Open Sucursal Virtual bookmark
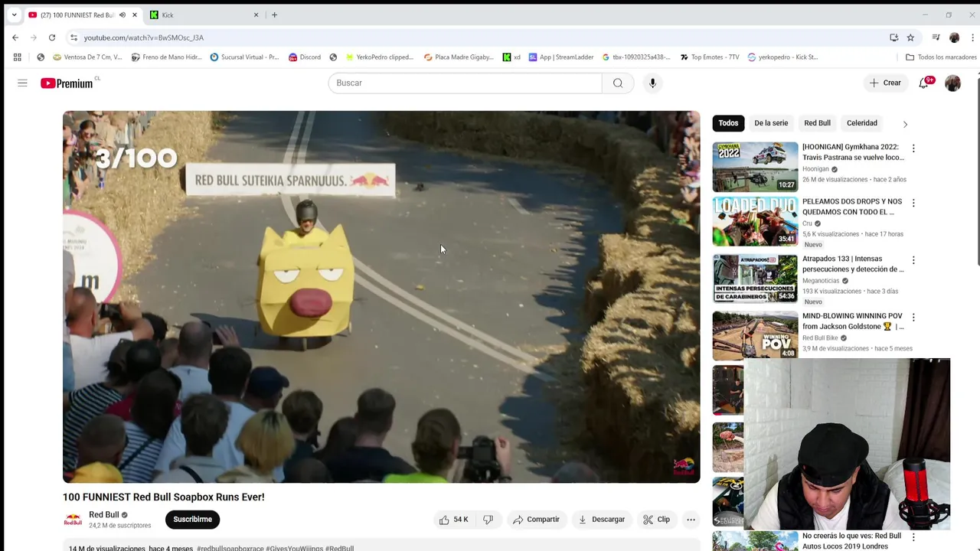The height and width of the screenshot is (551, 980). 244,57
